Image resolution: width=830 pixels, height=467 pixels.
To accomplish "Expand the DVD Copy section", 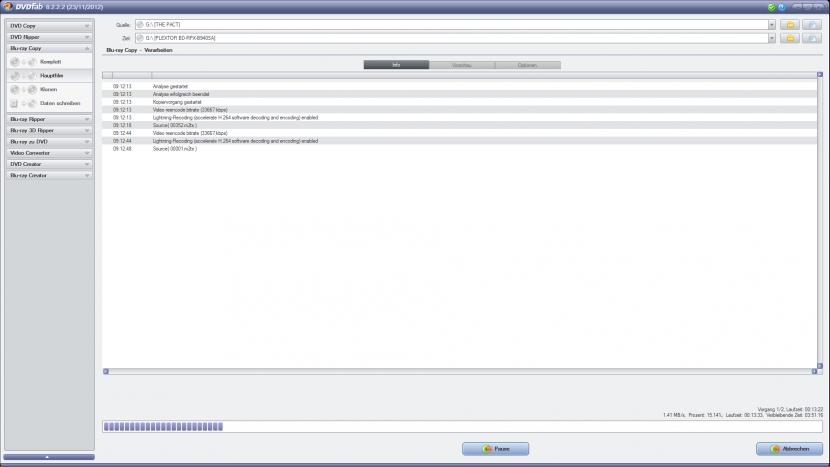I will (x=50, y=26).
